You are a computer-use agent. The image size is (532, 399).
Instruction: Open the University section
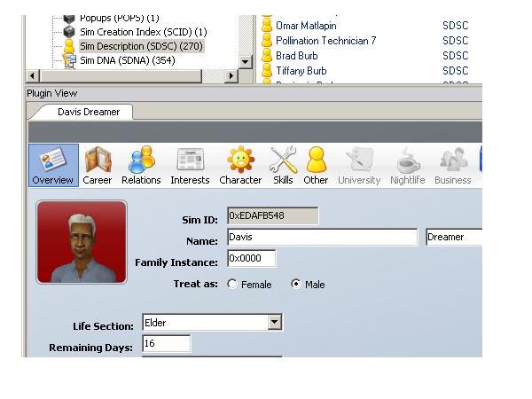pyautogui.click(x=359, y=165)
